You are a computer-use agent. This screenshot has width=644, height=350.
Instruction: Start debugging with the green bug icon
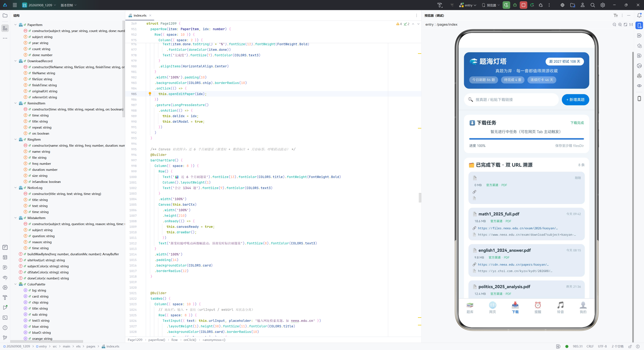click(x=515, y=5)
